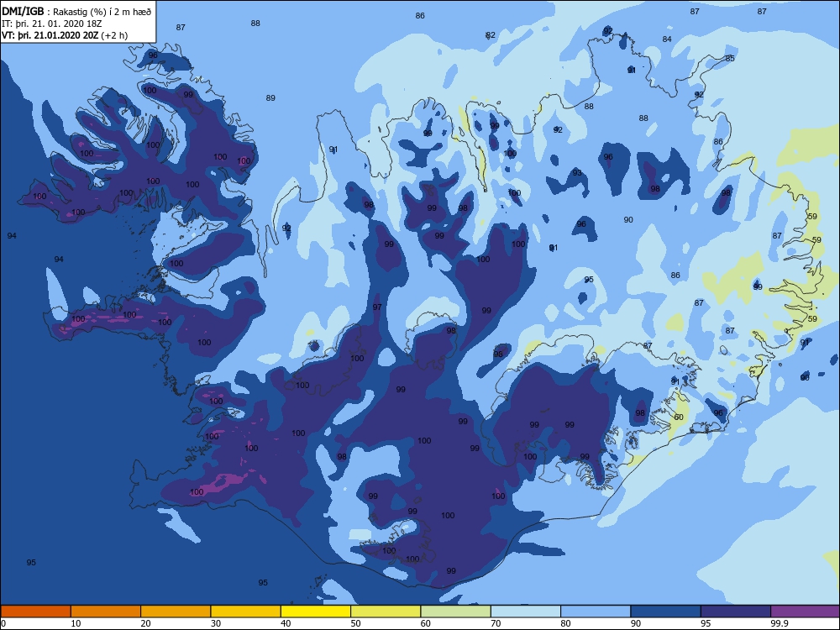
Task: Select the humidity value 93 on the map
Action: [577, 172]
